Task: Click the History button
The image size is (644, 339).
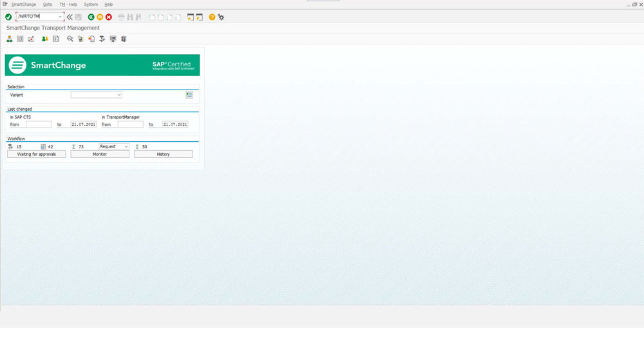Action: click(x=163, y=154)
